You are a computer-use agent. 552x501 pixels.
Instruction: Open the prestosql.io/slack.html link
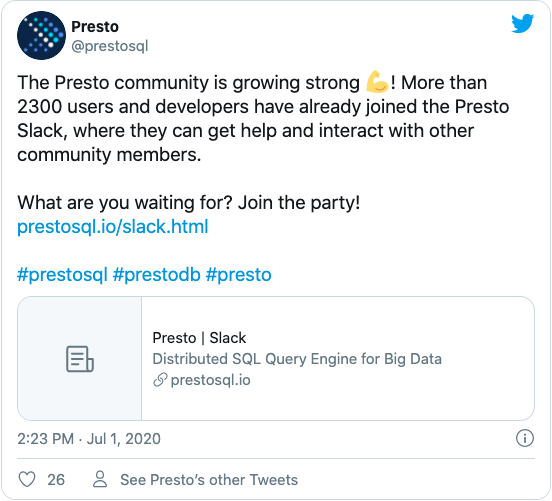(x=113, y=226)
